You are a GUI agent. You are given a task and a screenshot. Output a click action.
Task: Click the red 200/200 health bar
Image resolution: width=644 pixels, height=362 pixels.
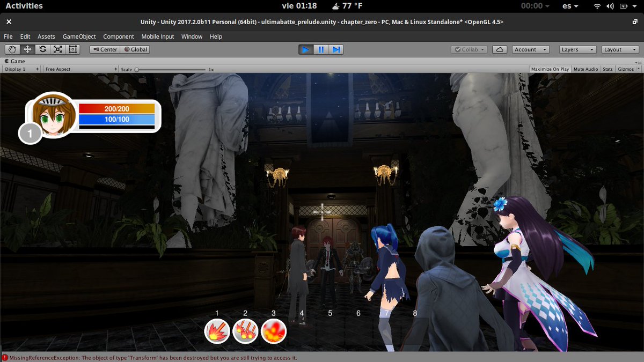pos(117,109)
